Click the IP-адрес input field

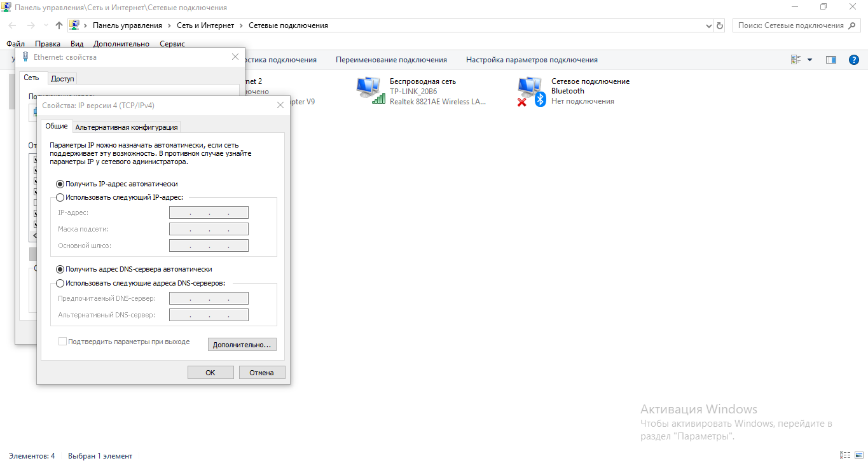pos(209,212)
